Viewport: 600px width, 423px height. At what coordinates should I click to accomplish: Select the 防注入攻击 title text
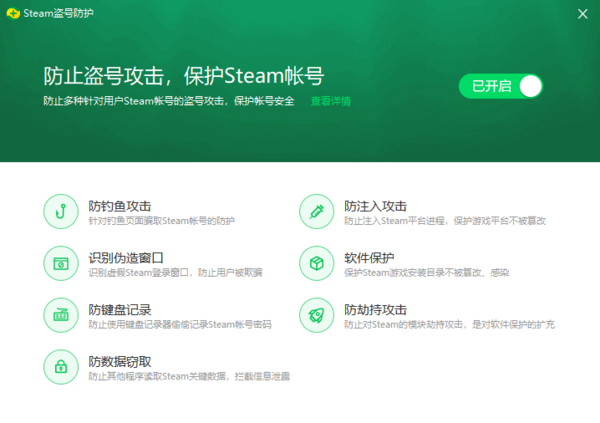pyautogui.click(x=375, y=206)
